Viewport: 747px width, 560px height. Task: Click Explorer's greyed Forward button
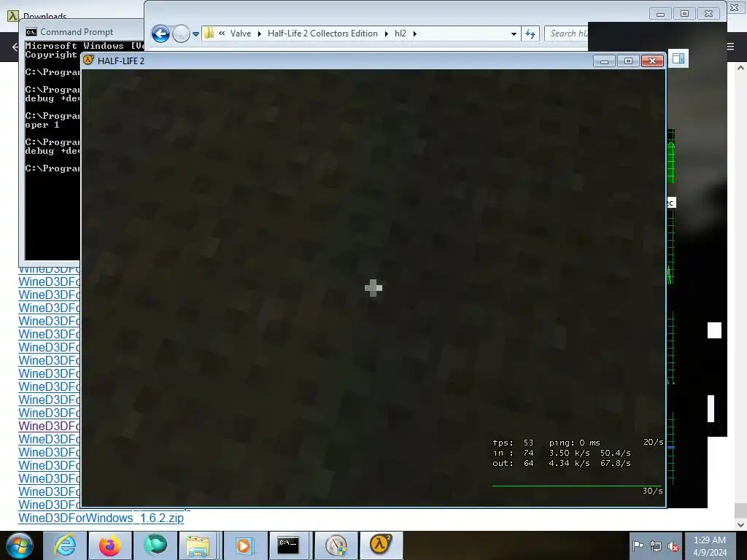click(181, 34)
